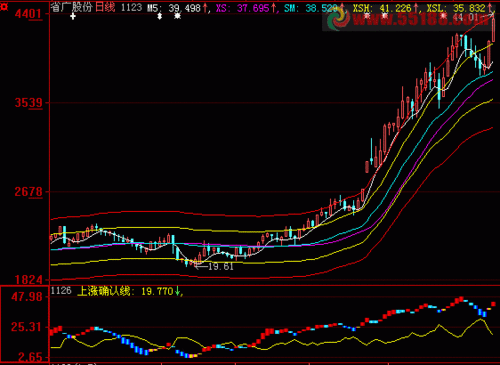
Task: Click the white cross marker below stock name
Action: tap(73, 16)
